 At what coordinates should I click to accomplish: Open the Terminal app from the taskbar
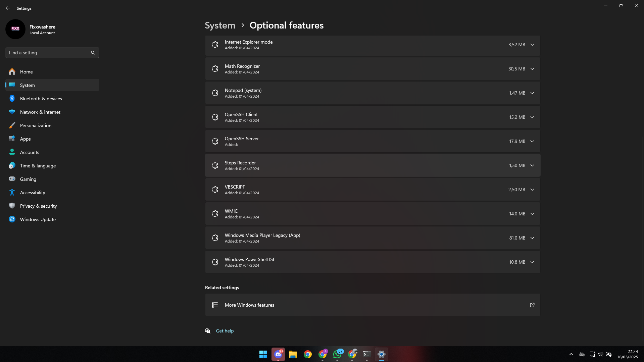(367, 354)
